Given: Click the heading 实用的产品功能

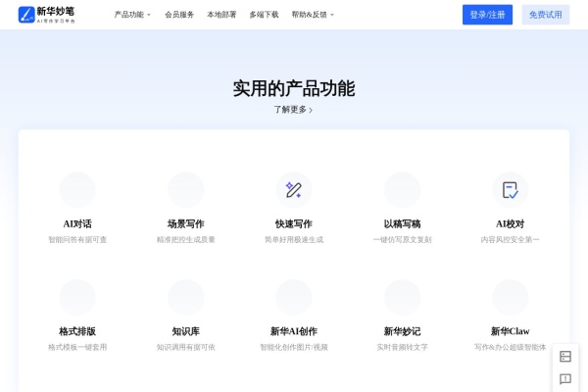Looking at the screenshot, I should 294,88.
